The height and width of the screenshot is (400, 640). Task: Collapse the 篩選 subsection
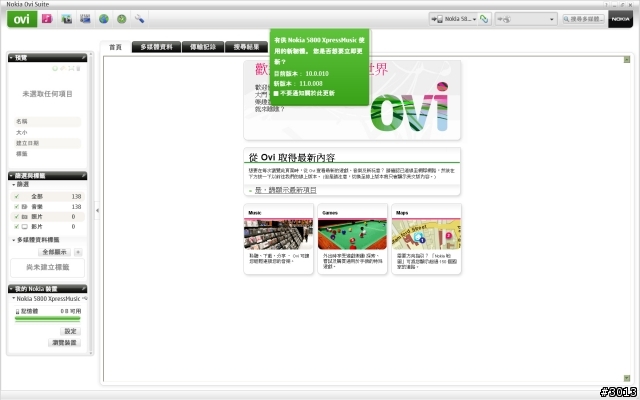coord(13,184)
